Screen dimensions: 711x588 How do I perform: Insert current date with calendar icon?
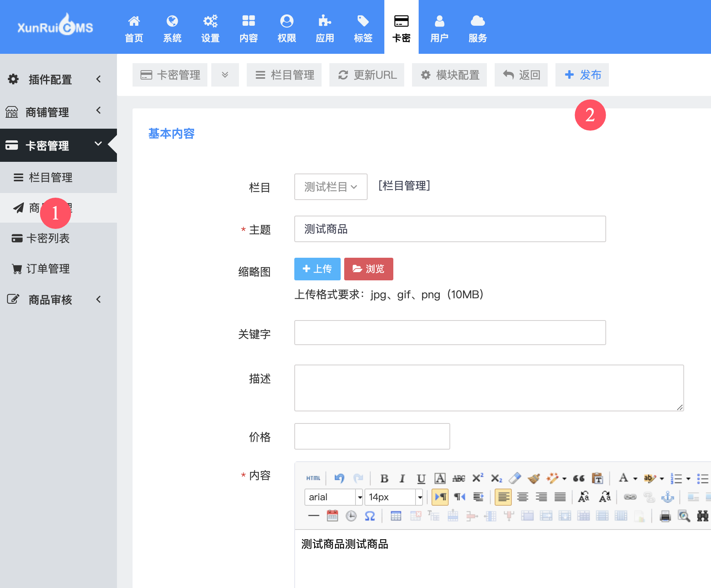coord(333,516)
